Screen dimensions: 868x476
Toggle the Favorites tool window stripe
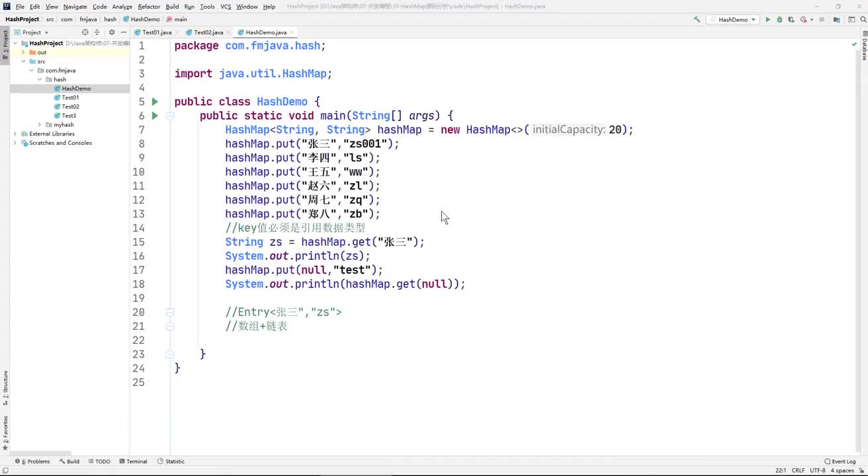click(x=5, y=433)
